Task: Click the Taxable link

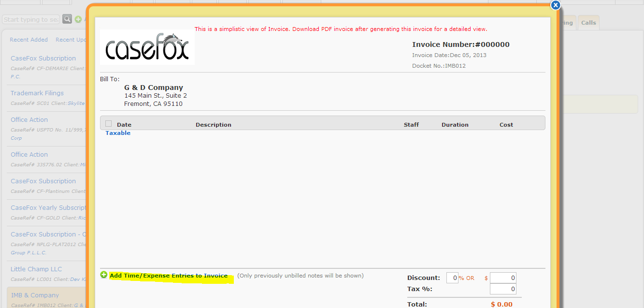Action: (118, 133)
